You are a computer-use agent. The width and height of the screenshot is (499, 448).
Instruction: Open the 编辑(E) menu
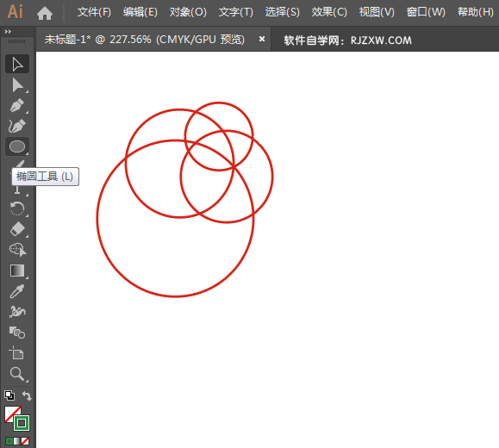(140, 12)
